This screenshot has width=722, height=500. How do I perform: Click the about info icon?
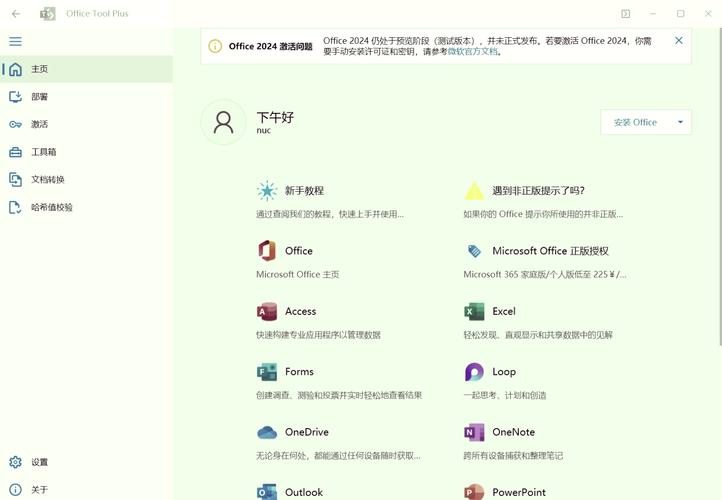(x=15, y=489)
